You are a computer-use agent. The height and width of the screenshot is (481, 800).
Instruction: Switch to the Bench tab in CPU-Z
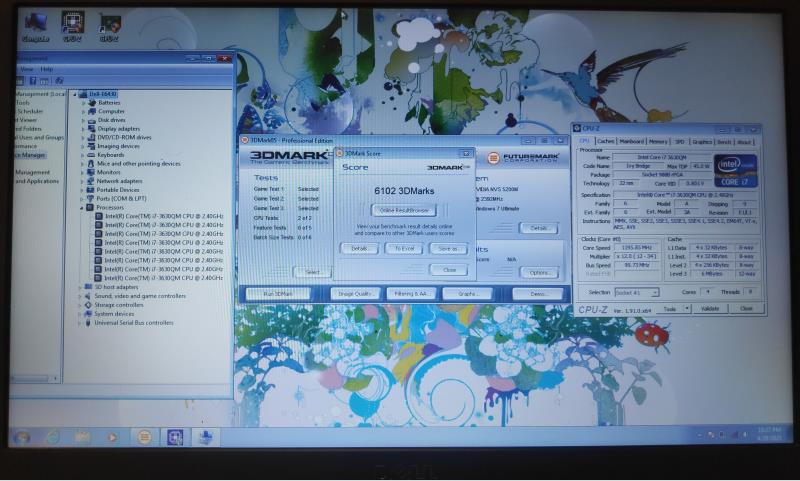tap(724, 141)
